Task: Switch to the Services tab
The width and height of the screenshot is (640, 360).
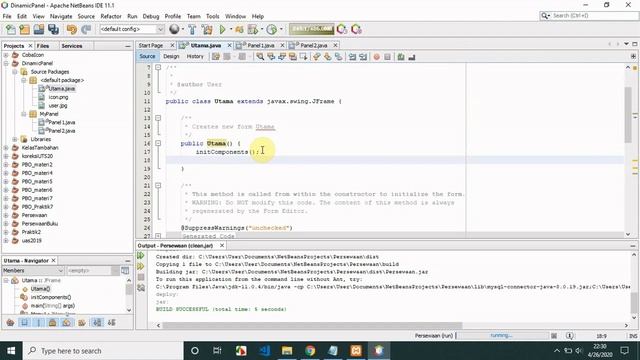Action: [x=72, y=46]
